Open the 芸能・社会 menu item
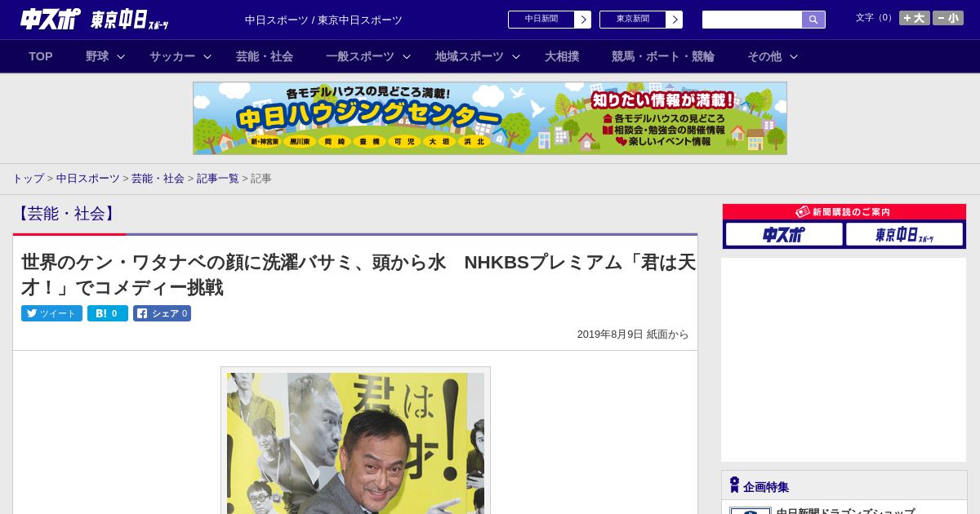 pos(265,56)
